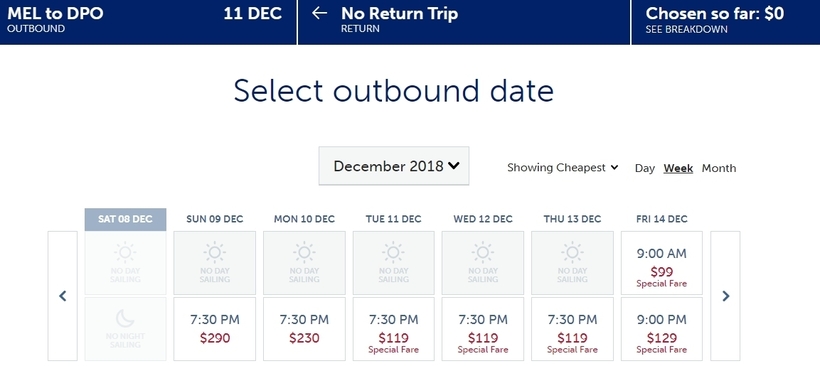Choose Tuesday 11 Dec 7:30 PM $119 fare

pos(393,329)
